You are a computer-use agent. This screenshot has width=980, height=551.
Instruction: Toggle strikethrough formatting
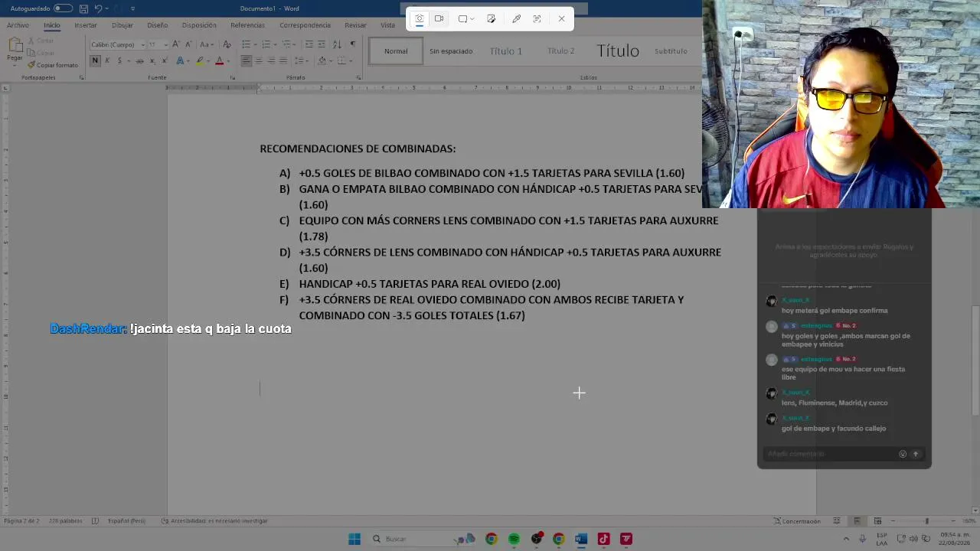(139, 60)
